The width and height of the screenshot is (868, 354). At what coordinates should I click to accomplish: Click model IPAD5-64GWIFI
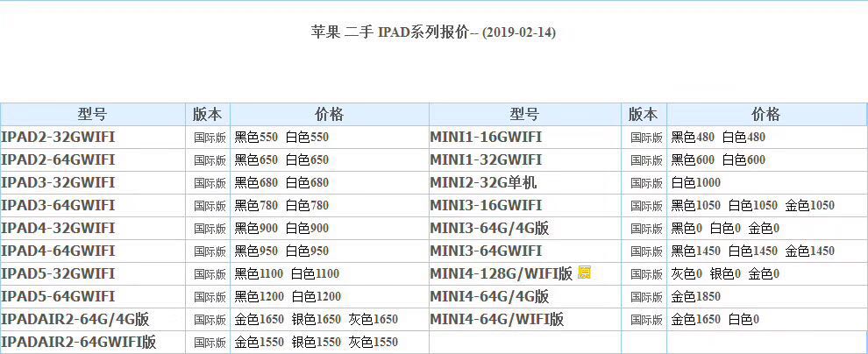click(58, 296)
